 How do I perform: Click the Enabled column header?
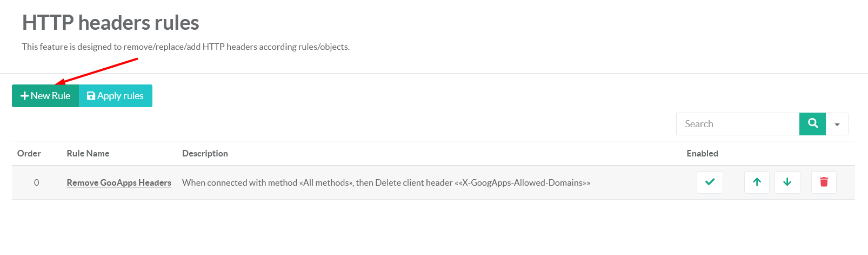pos(702,154)
